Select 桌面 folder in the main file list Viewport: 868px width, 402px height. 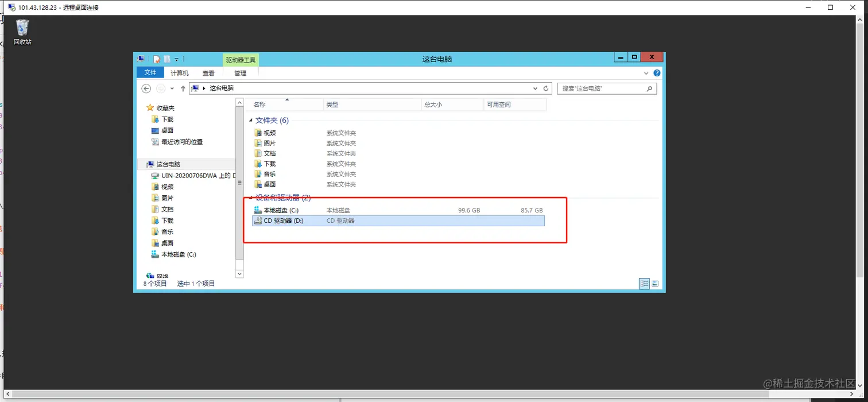(270, 184)
